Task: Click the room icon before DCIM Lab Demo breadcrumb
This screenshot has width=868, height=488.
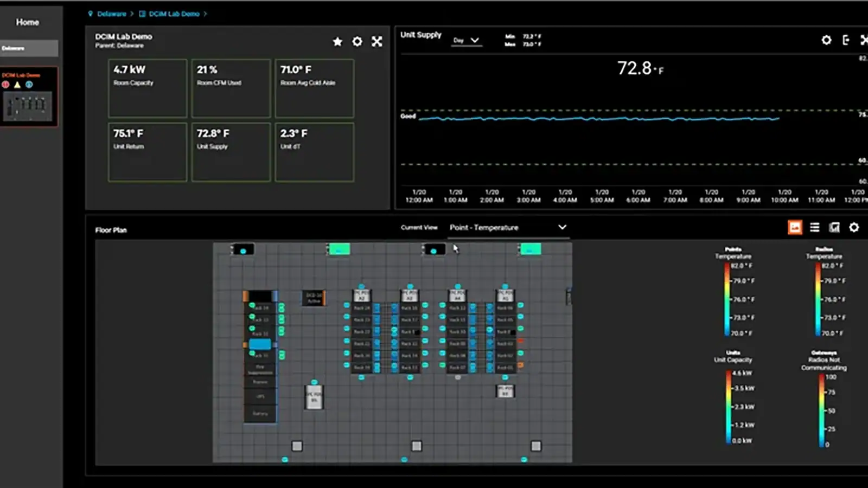Action: tap(142, 14)
